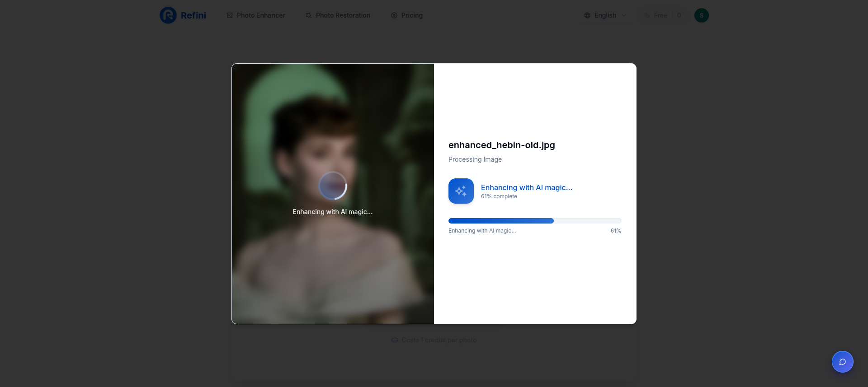Open the user avatar menu S
868x387 pixels.
click(702, 15)
